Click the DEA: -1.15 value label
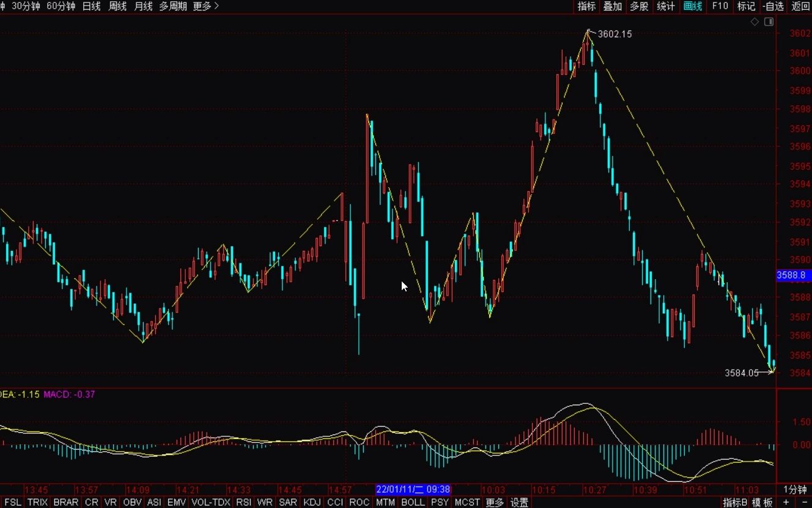The image size is (812, 508). click(x=20, y=394)
